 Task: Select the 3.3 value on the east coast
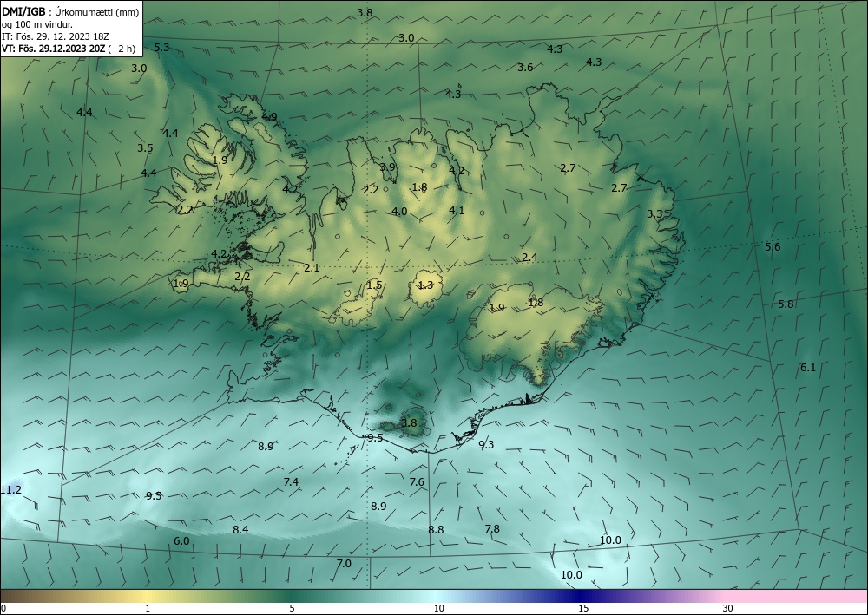tap(654, 214)
